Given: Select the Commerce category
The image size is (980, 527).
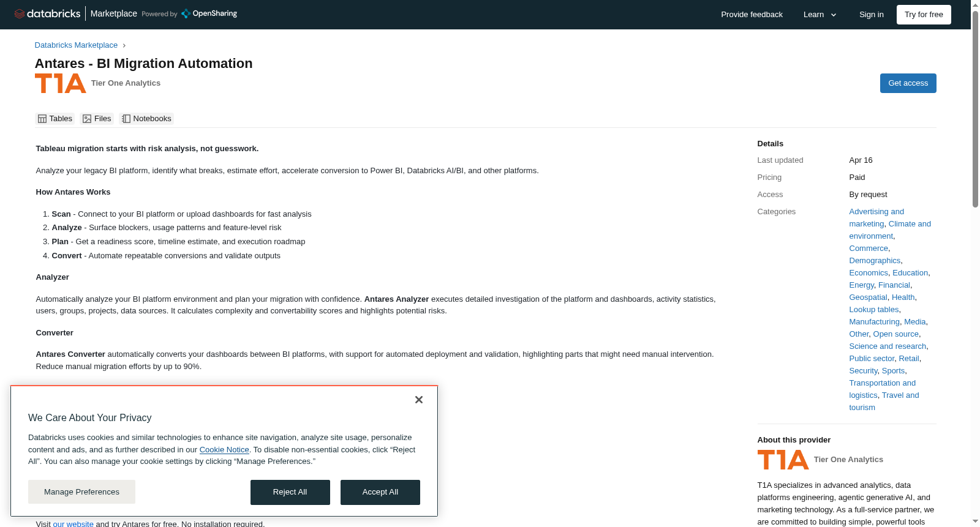Looking at the screenshot, I should point(869,249).
